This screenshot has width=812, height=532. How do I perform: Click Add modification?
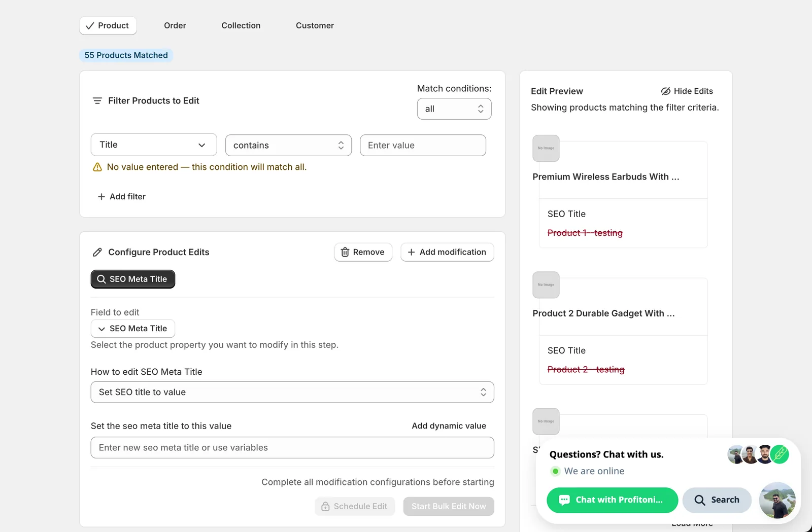447,252
